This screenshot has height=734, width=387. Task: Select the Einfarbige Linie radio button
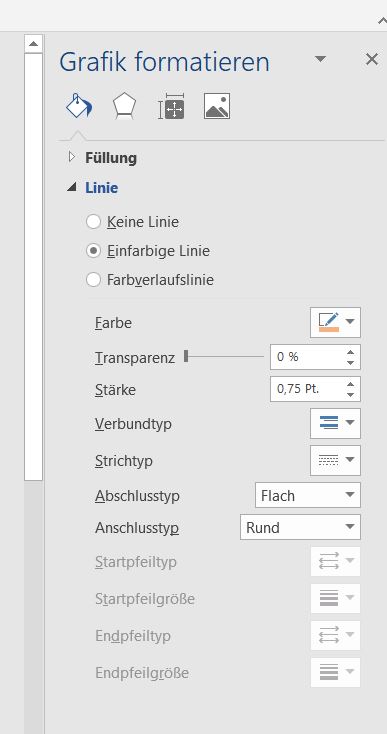click(94, 251)
